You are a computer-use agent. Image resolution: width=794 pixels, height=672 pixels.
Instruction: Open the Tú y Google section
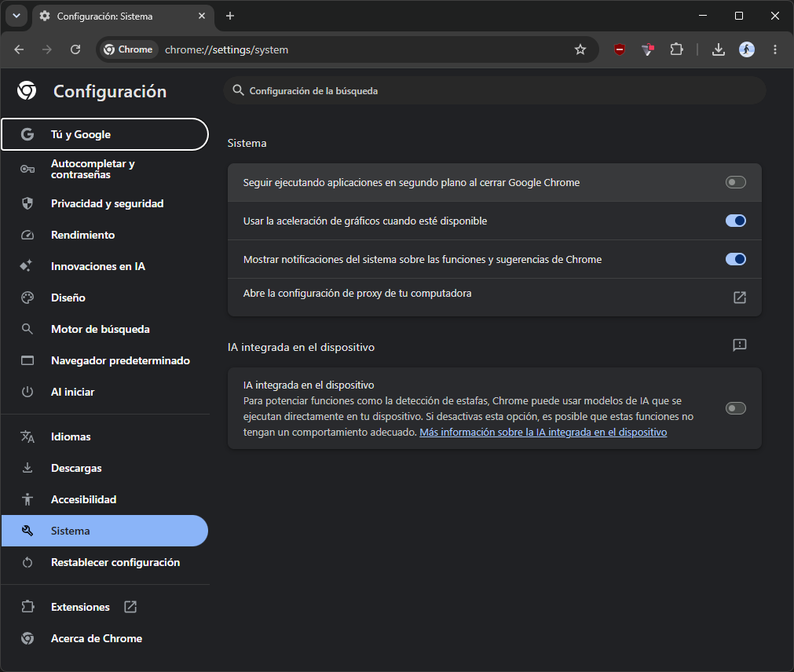pos(104,134)
